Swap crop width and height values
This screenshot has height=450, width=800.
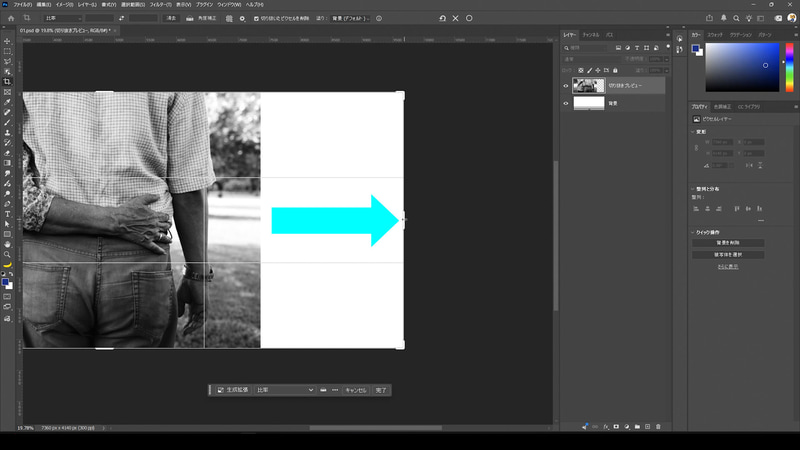(x=121, y=18)
